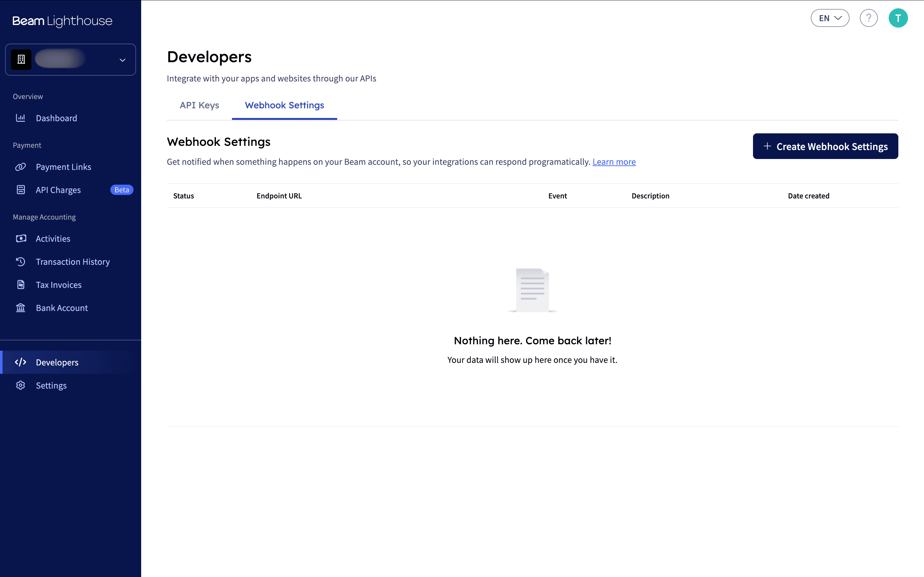Open Tax Invoices using its invoice icon
The width and height of the screenshot is (924, 577).
[21, 285]
